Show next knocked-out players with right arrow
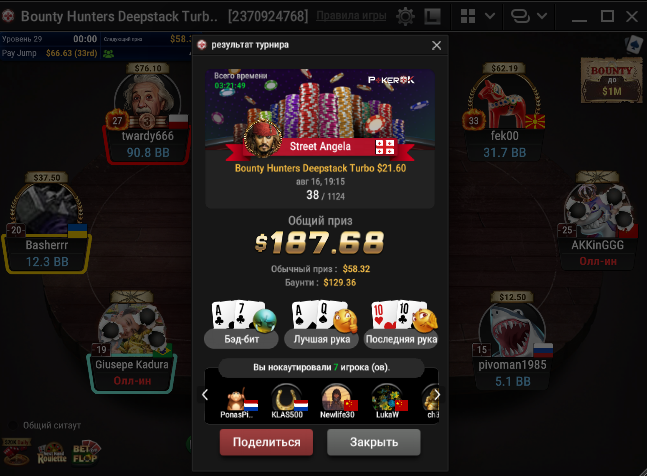This screenshot has height=476, width=647. [x=437, y=395]
